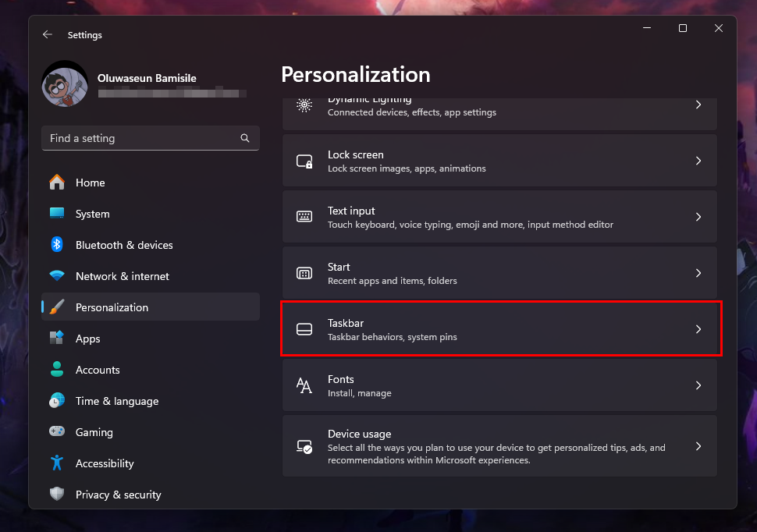757x532 pixels.
Task: Click 'Recent apps and items, folders' description
Action: [x=392, y=281]
